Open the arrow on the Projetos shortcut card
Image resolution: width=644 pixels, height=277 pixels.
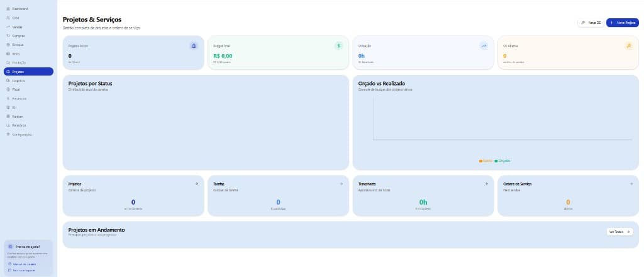click(197, 184)
